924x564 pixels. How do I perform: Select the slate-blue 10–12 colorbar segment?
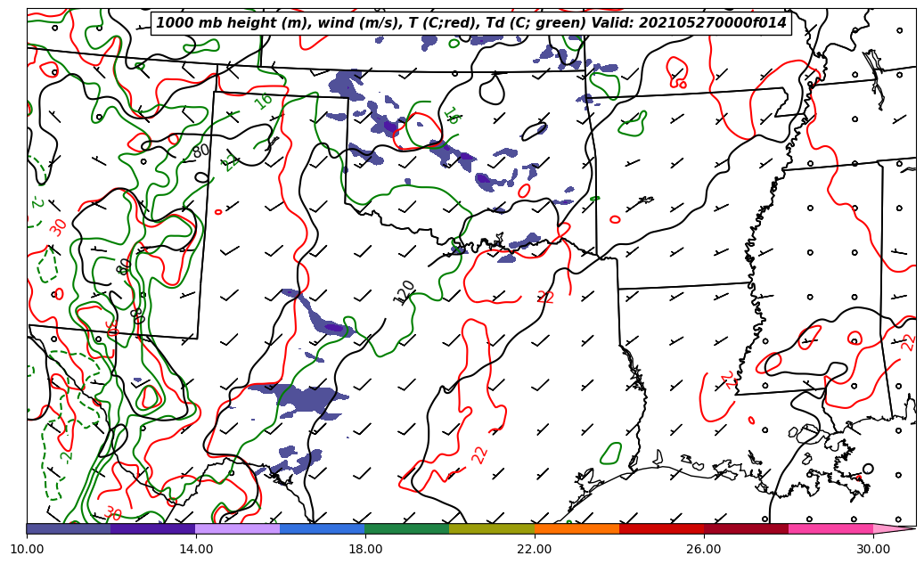coord(69,528)
